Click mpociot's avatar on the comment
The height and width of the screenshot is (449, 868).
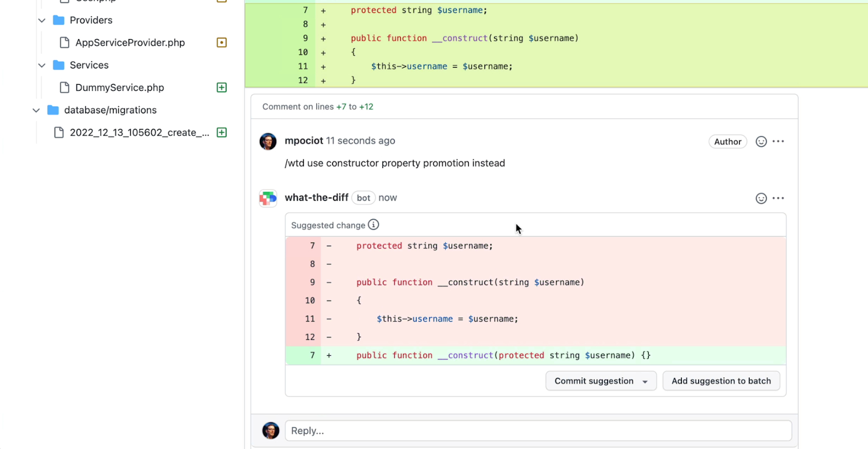pos(268,142)
